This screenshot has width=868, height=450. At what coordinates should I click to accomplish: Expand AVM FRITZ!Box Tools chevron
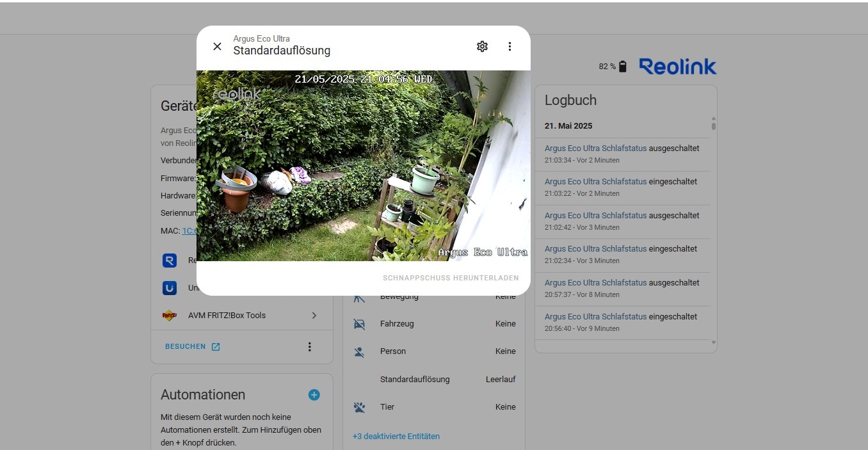(x=314, y=316)
